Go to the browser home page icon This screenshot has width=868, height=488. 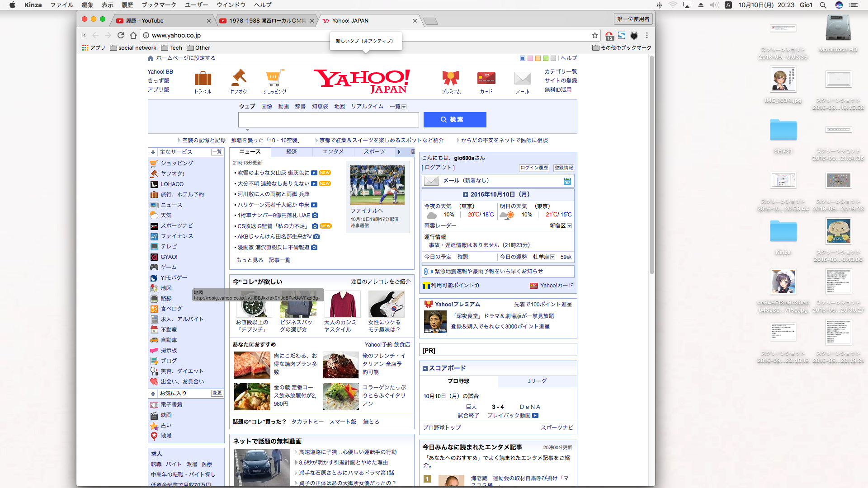133,35
